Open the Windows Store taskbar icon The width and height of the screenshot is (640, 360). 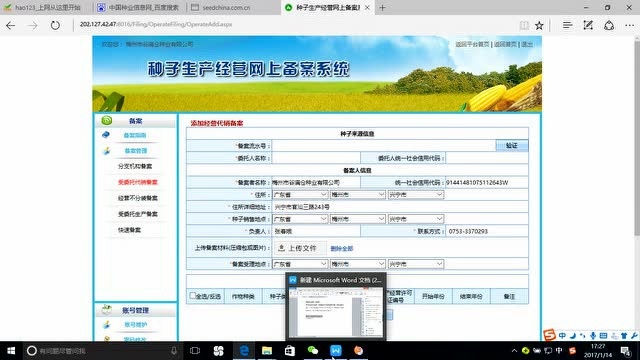(x=290, y=351)
